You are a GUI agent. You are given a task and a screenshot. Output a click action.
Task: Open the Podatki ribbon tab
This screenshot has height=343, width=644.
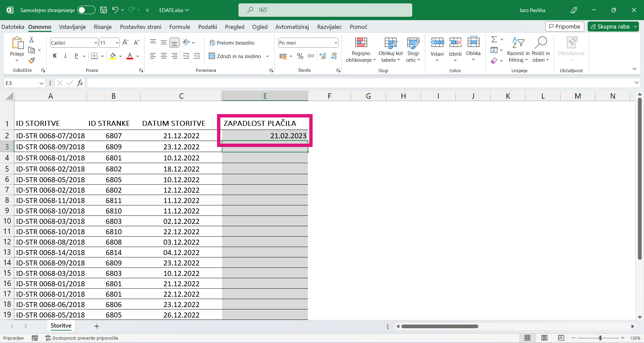pyautogui.click(x=208, y=27)
